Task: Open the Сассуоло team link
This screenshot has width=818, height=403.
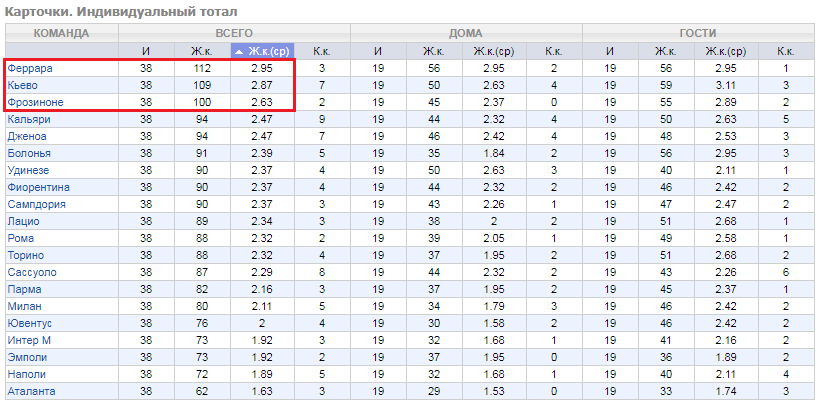Action: pos(32,272)
